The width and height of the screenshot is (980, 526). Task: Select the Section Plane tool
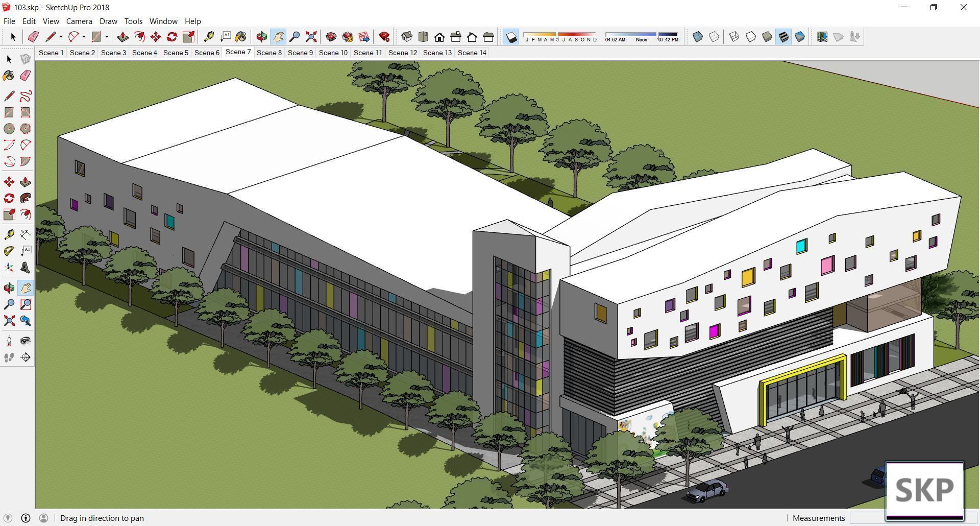point(25,357)
